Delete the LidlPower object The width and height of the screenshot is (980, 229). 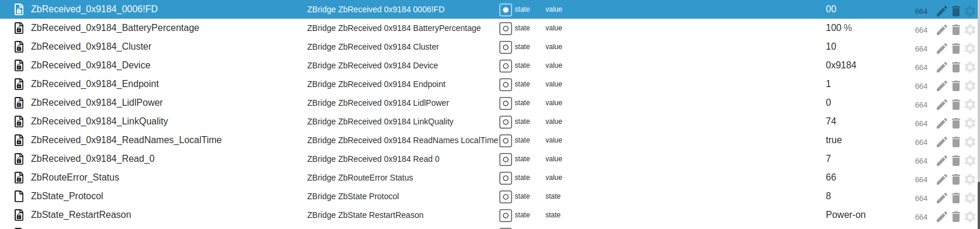pyautogui.click(x=956, y=105)
